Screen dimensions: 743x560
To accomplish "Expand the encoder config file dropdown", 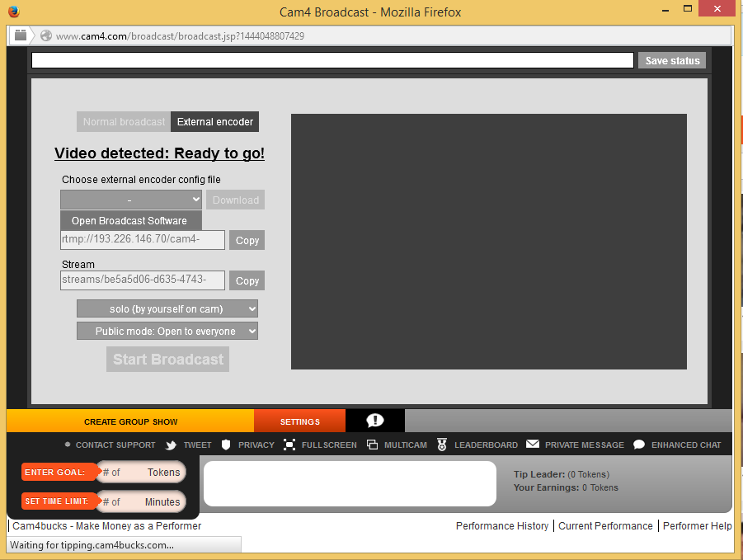I will tap(130, 200).
